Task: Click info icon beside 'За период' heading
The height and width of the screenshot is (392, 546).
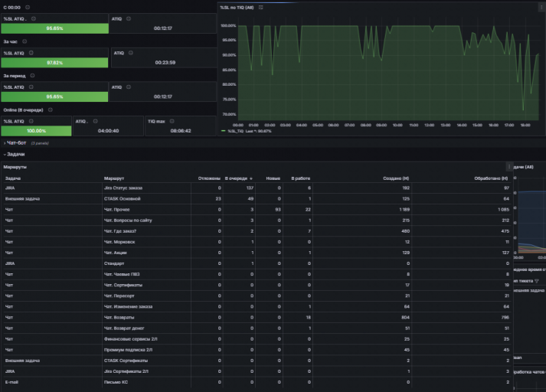Action: click(x=32, y=76)
